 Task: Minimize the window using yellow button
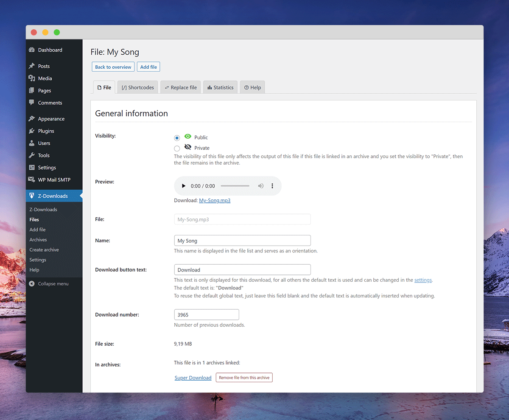(x=45, y=32)
